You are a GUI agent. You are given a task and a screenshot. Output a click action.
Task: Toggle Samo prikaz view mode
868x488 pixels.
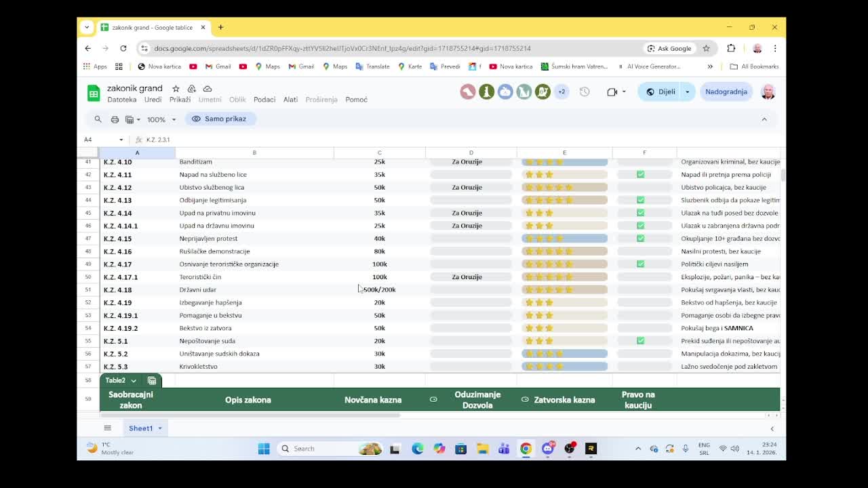(220, 119)
